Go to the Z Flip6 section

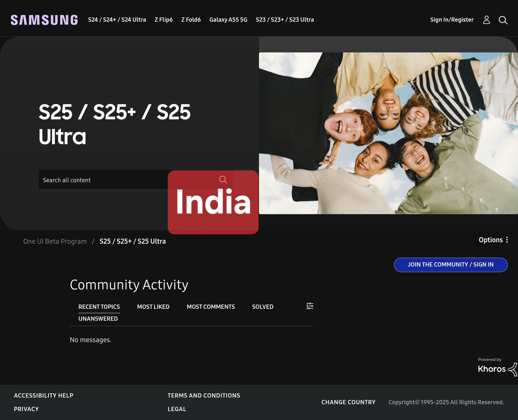tap(164, 20)
